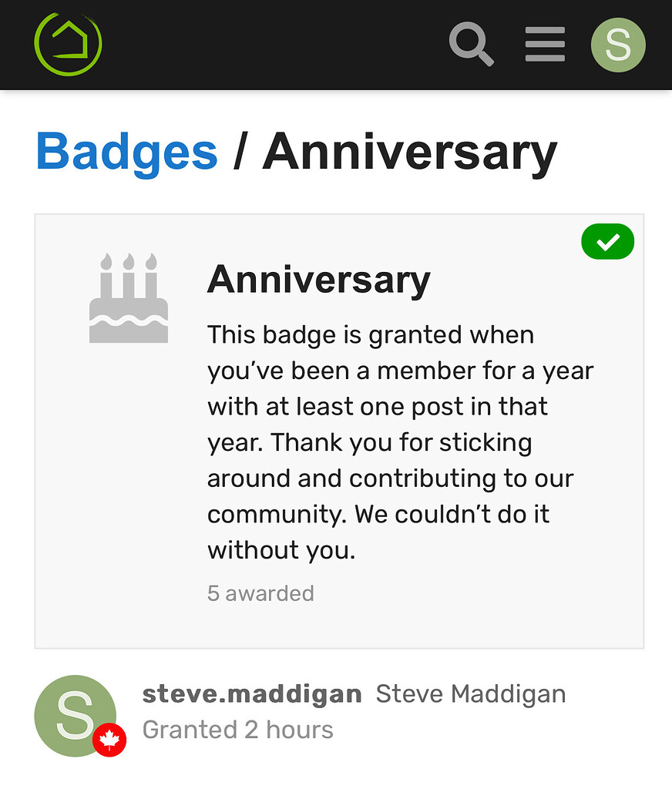Screen dimensions: 672x789
Task: Open the green house logo home page
Action: [x=68, y=44]
